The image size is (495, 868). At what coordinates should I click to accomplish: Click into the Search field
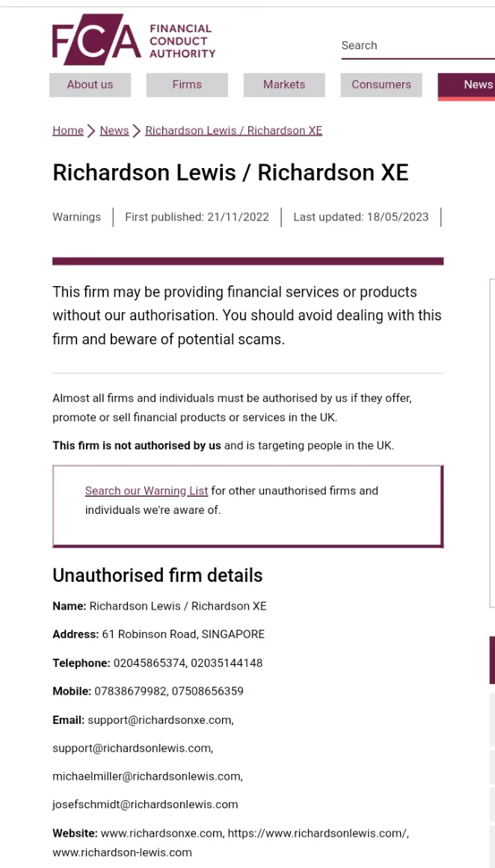418,46
